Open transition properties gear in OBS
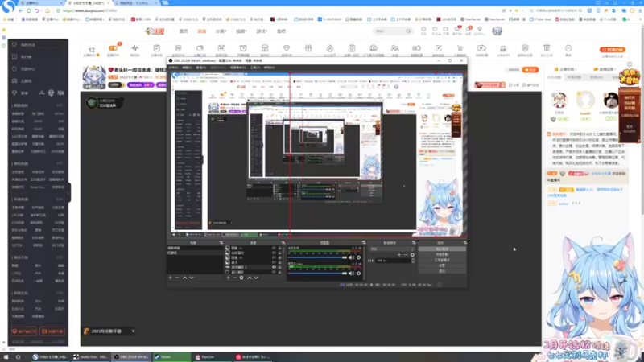Screen dimensions: 644x362 (x=412, y=255)
